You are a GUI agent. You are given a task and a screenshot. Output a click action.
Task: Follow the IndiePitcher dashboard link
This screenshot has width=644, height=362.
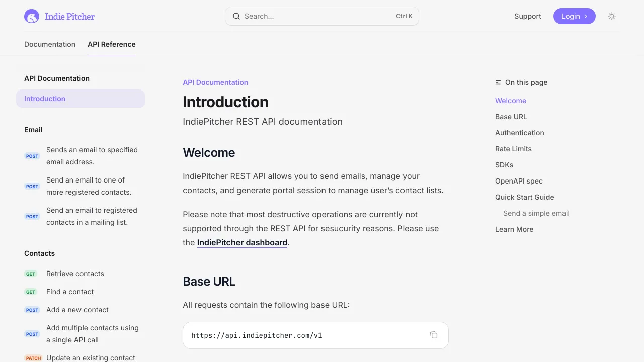click(x=242, y=242)
